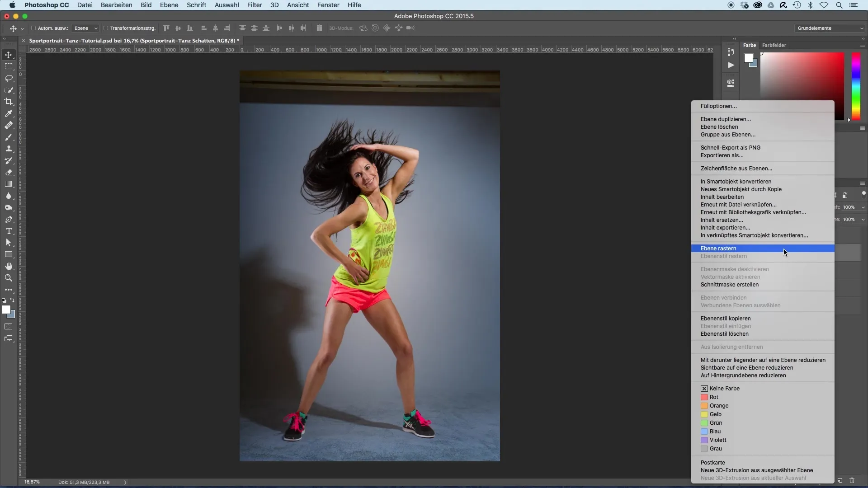This screenshot has height=488, width=868.
Task: Pick the Rot color label
Action: point(709,397)
